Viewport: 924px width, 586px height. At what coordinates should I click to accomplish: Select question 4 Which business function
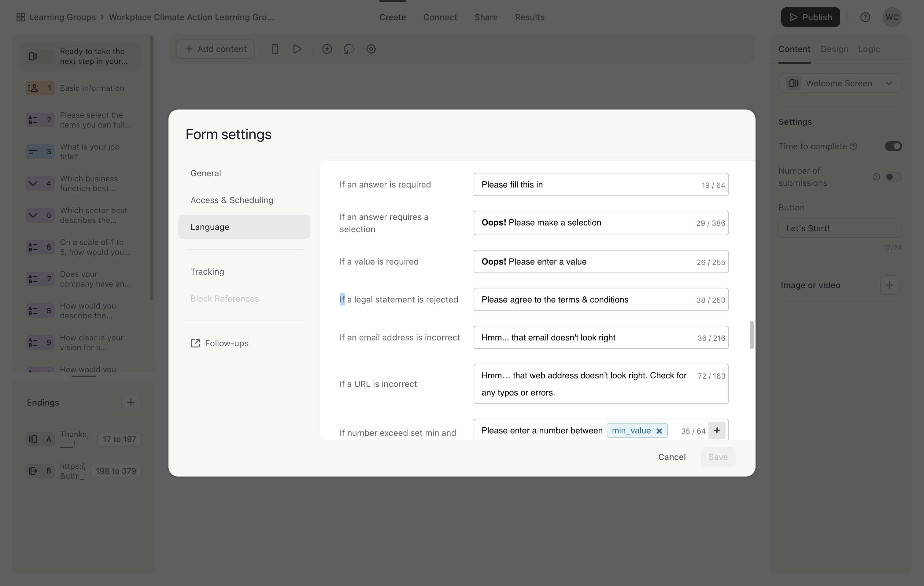click(80, 184)
